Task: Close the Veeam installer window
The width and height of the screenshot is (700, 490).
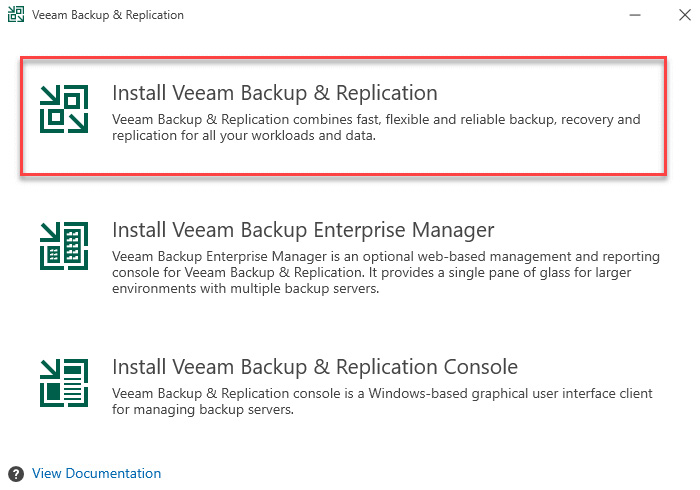Action: 685,15
